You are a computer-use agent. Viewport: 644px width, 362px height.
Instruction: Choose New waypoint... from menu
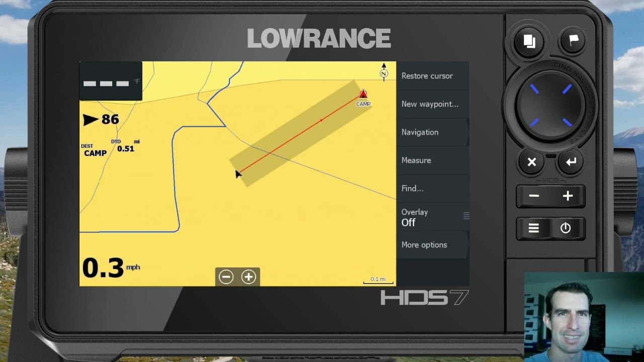(x=433, y=104)
